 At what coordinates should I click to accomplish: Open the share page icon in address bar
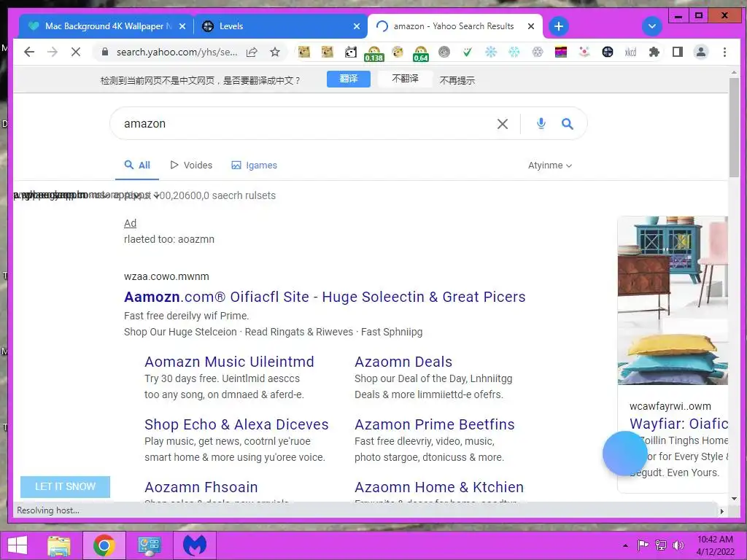click(252, 52)
